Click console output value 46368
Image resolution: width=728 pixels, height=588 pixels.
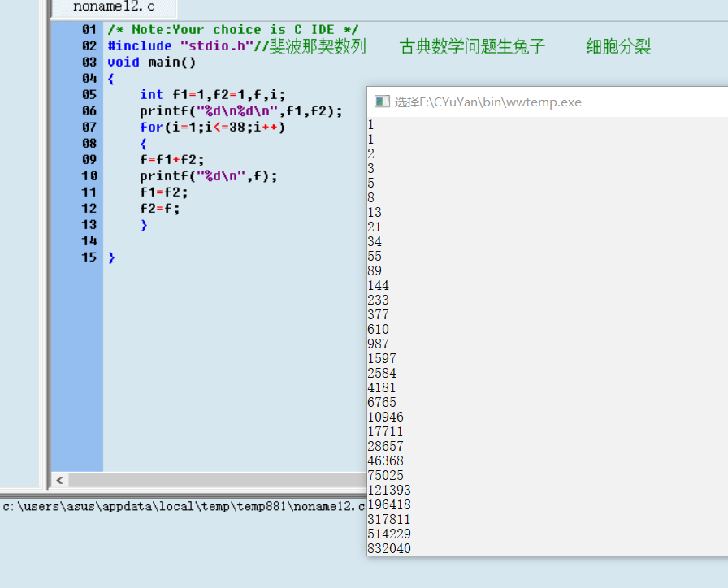tap(386, 460)
